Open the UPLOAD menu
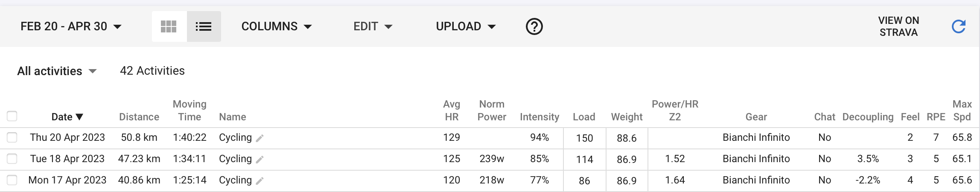 (466, 26)
